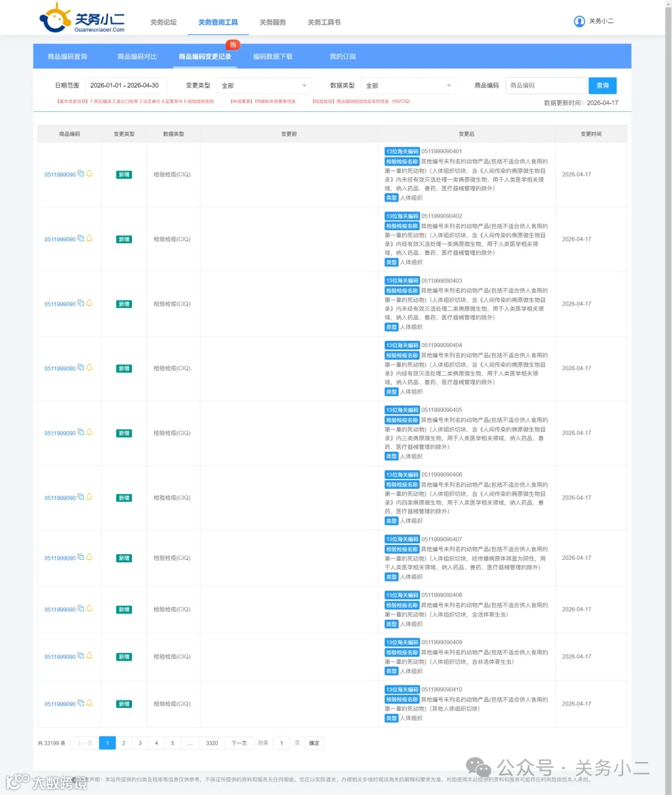Open the 数据类型 dropdown
672x795 pixels.
pos(408,85)
